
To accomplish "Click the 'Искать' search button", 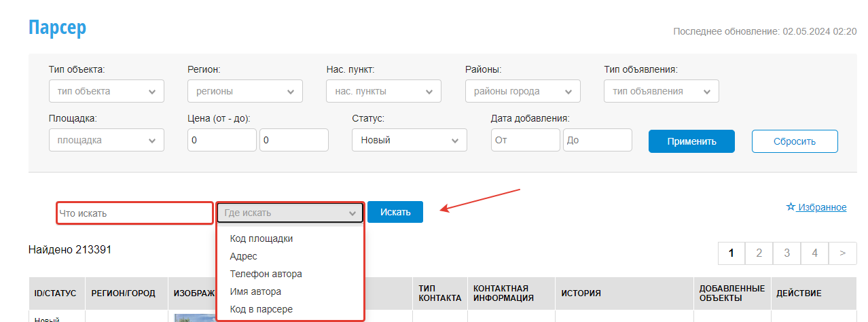I will (395, 212).
